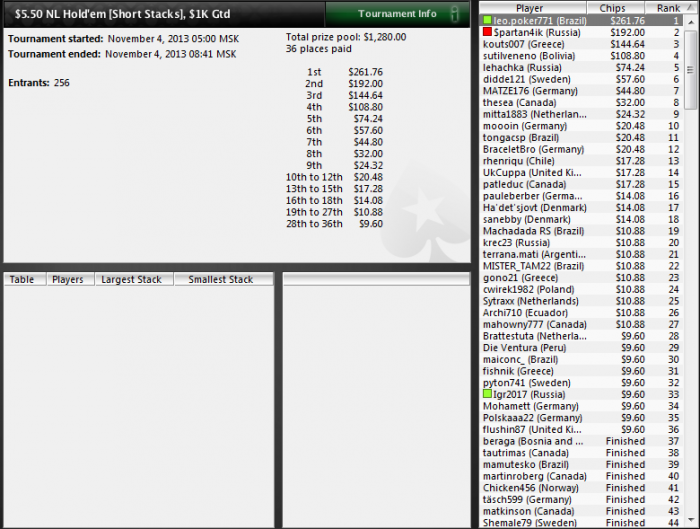Select beraga finished player row
The width and height of the screenshot is (700, 529).
[x=581, y=441]
